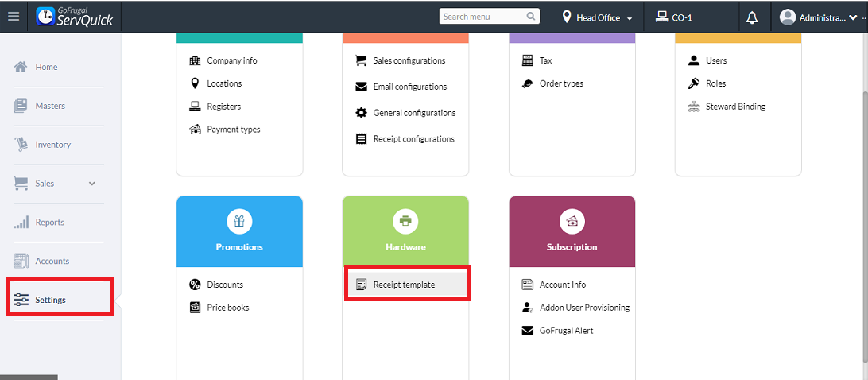Click the hamburger menu icon
Screen dimensions: 868x380
point(13,17)
